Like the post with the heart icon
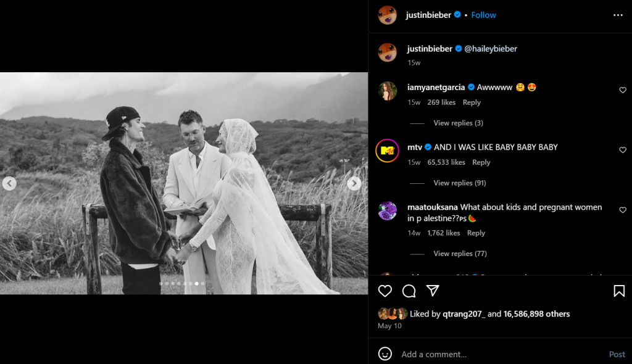The image size is (632, 364). (x=385, y=291)
